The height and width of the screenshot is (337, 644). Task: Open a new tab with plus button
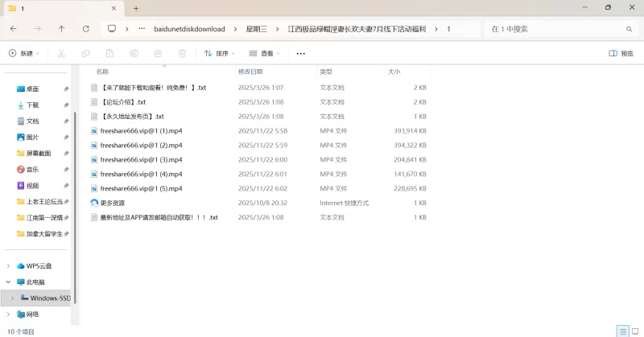pyautogui.click(x=136, y=8)
